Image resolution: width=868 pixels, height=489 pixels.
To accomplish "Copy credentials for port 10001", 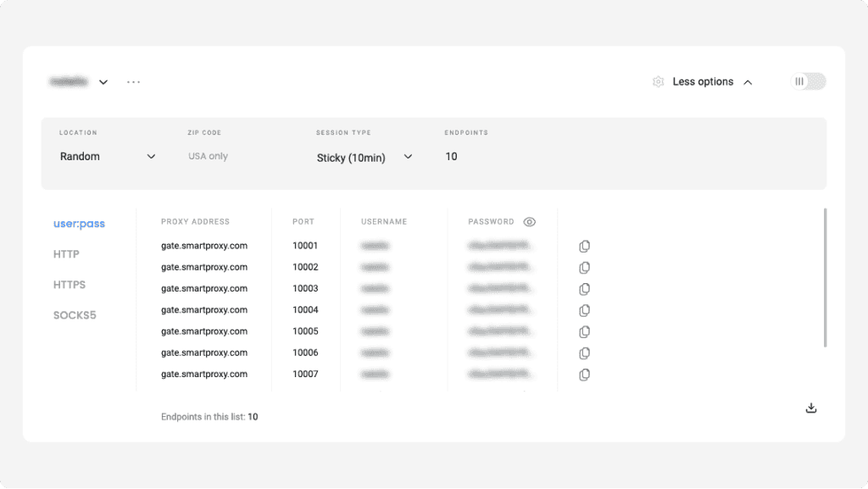I will click(x=584, y=246).
